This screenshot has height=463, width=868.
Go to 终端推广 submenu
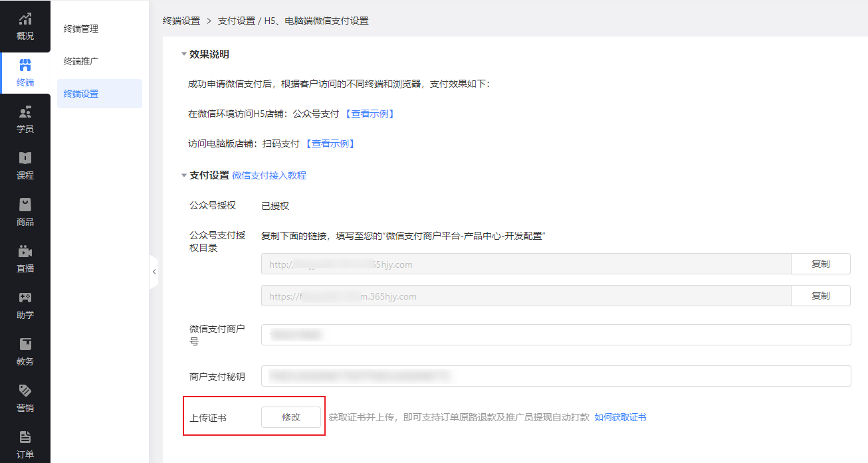81,61
